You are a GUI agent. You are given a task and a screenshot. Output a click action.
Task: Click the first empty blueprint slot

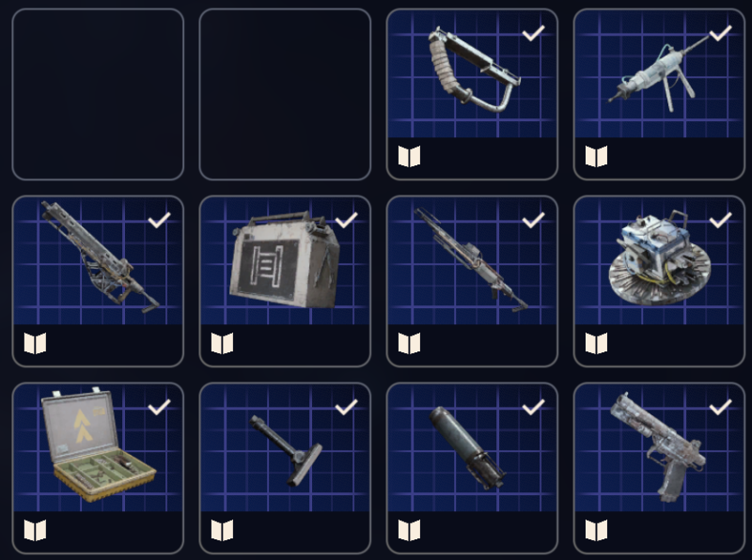click(98, 95)
